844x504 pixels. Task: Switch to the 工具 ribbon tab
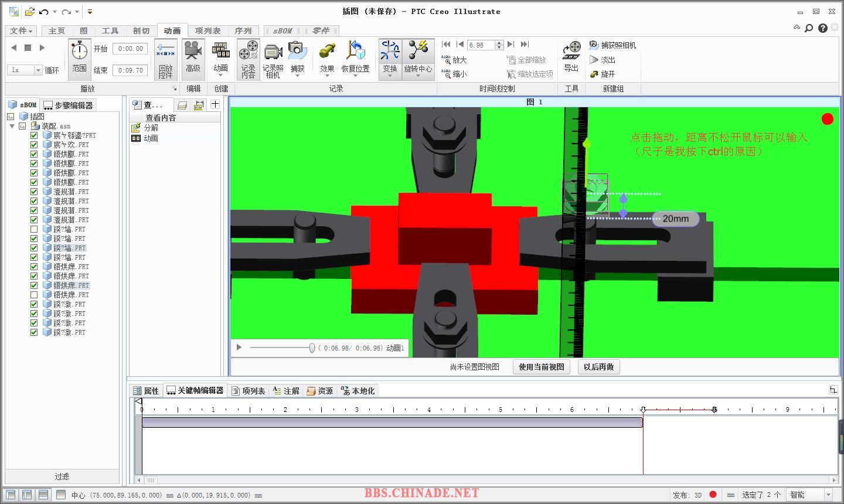[x=110, y=30]
